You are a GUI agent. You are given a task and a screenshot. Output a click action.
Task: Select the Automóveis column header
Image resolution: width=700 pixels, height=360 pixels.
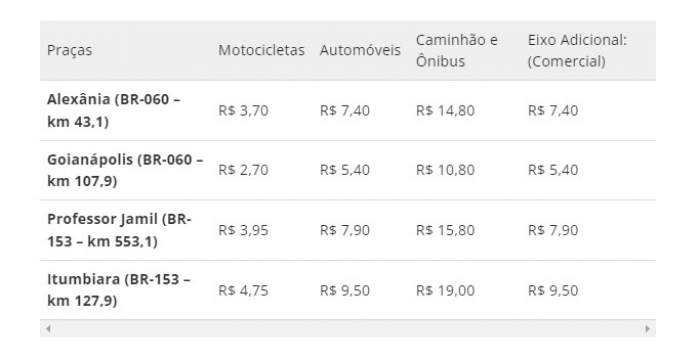pos(360,50)
